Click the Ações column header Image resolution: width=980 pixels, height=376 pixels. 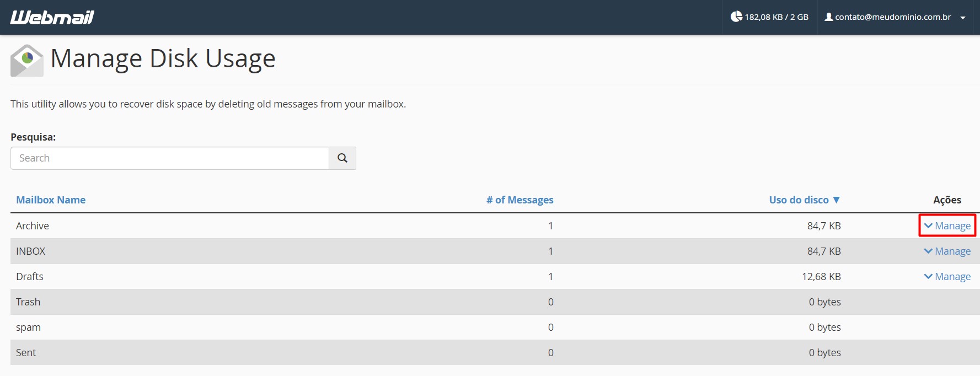pyautogui.click(x=947, y=200)
